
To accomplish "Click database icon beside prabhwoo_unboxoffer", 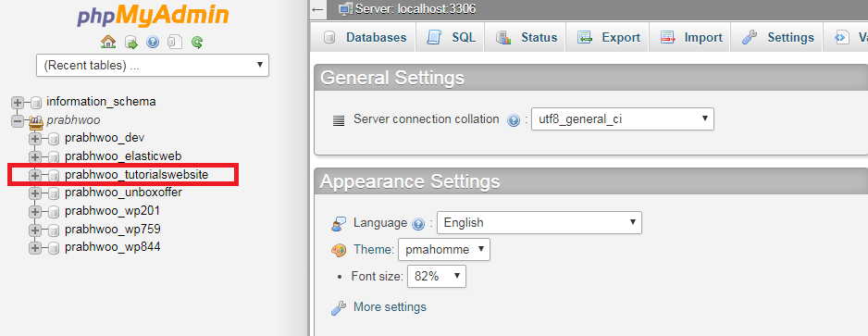I will pos(54,193).
